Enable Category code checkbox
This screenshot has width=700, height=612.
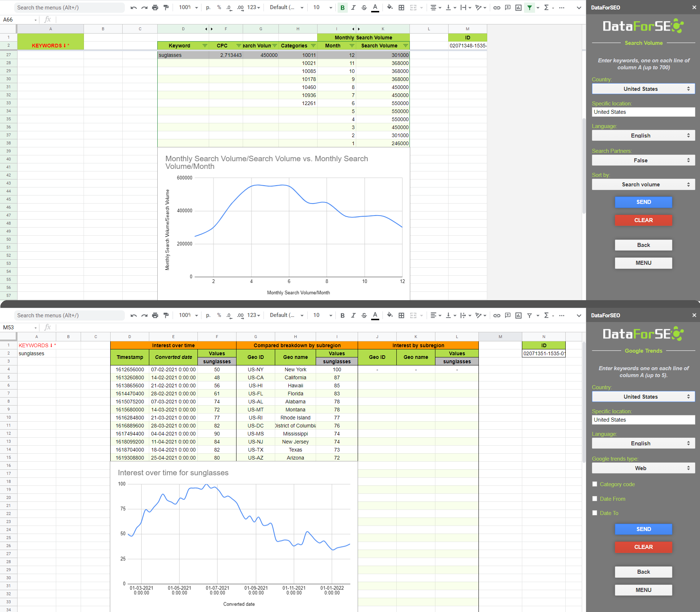595,484
